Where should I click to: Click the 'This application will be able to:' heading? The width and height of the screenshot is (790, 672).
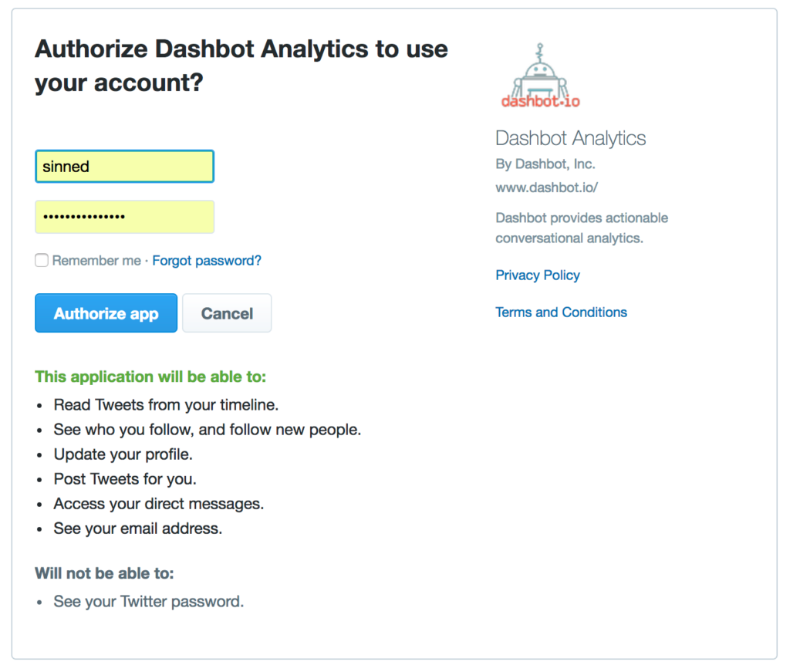tap(150, 377)
